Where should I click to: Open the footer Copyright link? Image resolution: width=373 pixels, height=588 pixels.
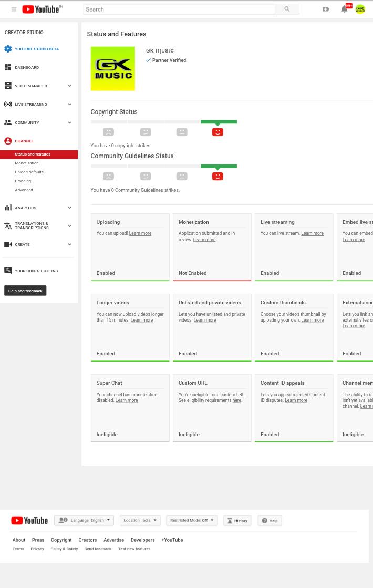tap(61, 540)
